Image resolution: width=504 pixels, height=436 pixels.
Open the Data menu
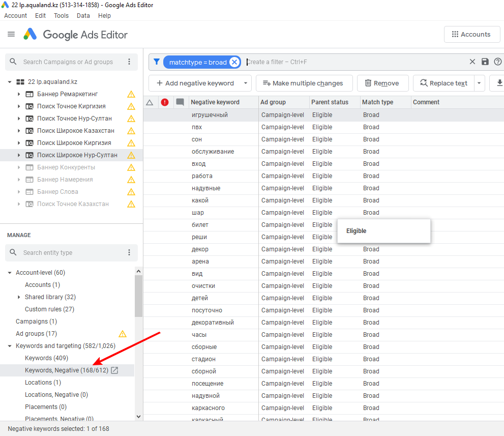click(x=83, y=15)
